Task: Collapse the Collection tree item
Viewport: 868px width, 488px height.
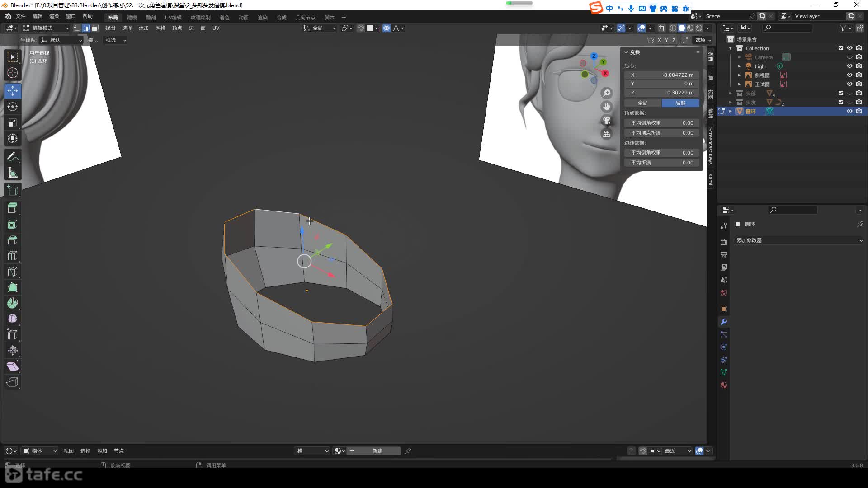Action: coord(730,48)
